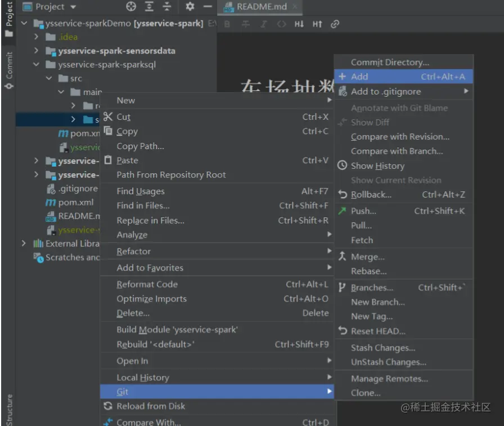The image size is (504, 426).
Task: Select Commit Directory... in Git submenu
Action: (x=404, y=62)
